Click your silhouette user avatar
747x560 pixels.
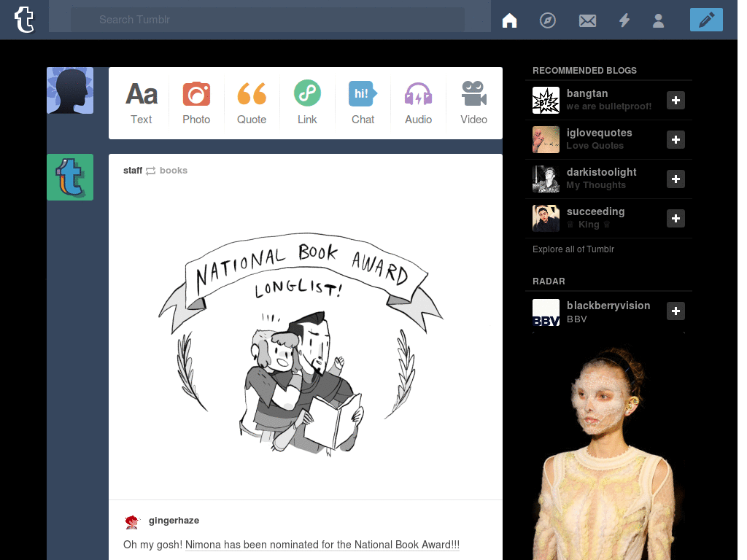(x=70, y=90)
